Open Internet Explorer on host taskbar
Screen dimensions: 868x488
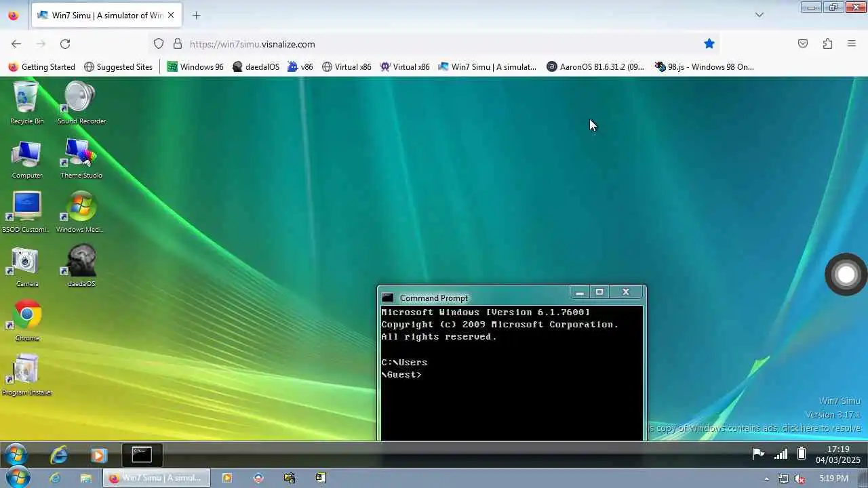[55, 478]
